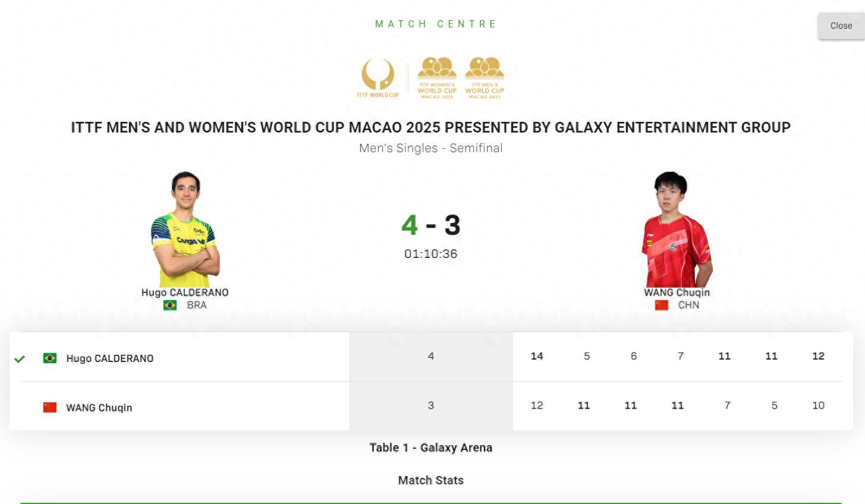The height and width of the screenshot is (504, 865).
Task: Open Hugo Calderano's player photo
Action: [x=185, y=229]
